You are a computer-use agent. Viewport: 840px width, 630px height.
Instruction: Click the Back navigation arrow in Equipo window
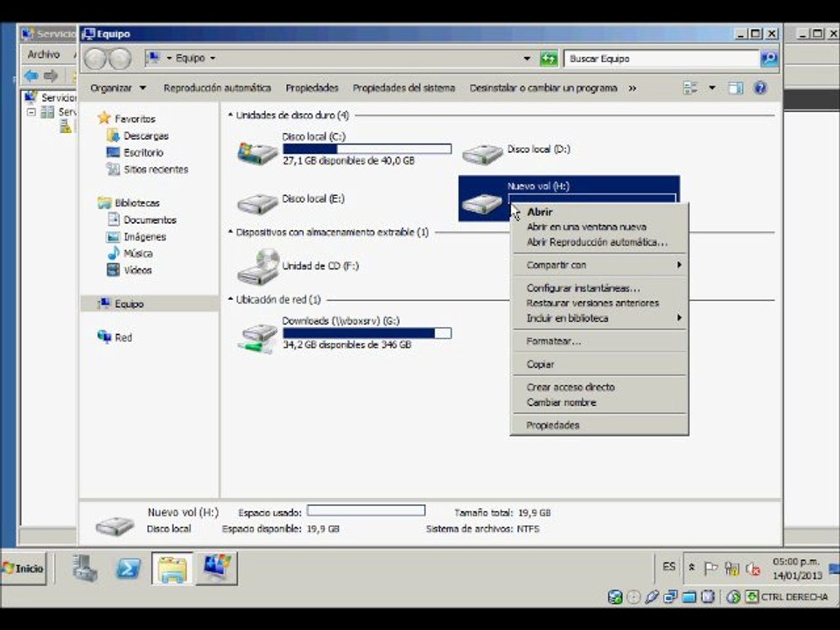click(95, 59)
